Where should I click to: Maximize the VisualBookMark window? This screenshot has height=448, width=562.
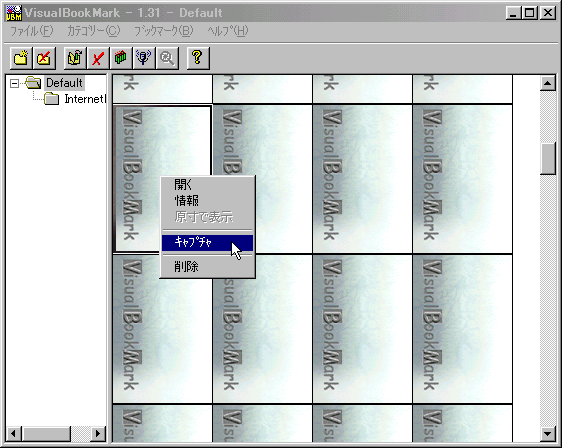click(x=530, y=13)
